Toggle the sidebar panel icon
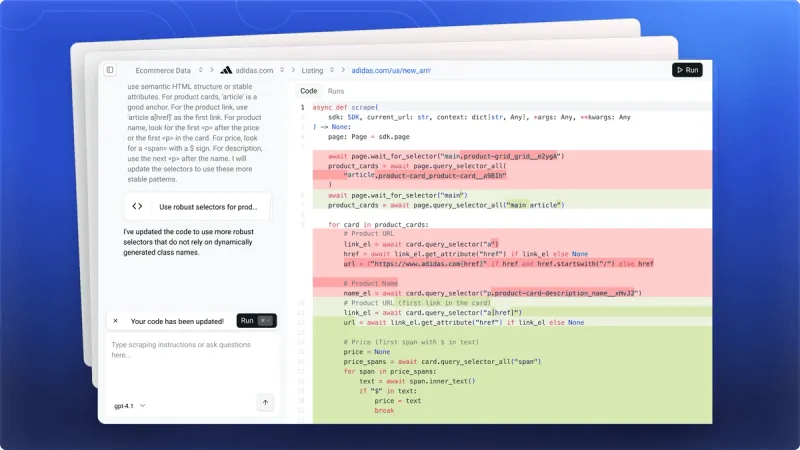The height and width of the screenshot is (450, 800). pos(110,70)
